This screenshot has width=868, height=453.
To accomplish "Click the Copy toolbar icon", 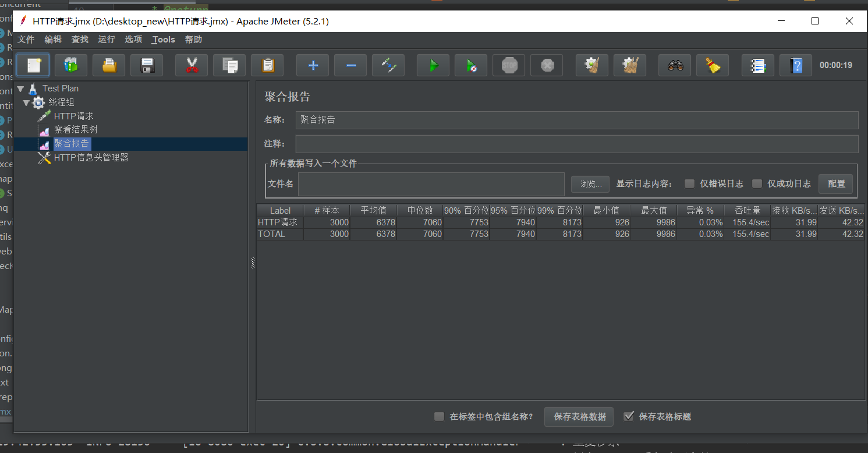I will [229, 65].
